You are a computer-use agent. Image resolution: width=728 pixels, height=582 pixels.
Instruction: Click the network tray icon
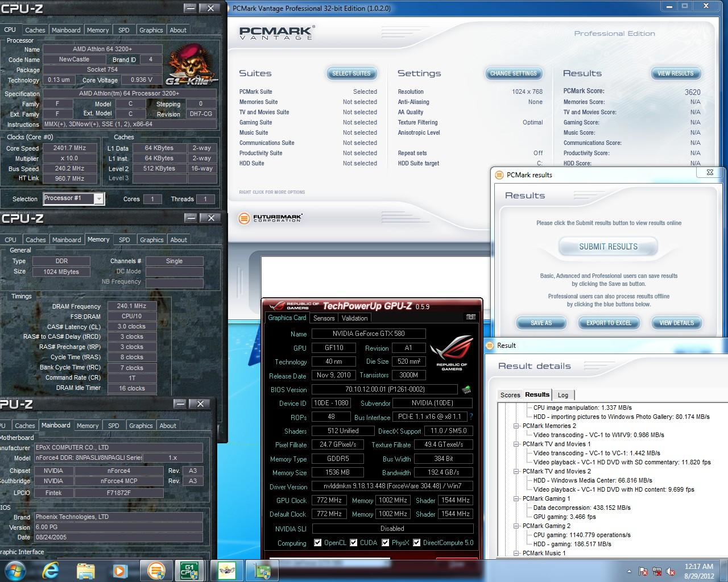pos(657,571)
